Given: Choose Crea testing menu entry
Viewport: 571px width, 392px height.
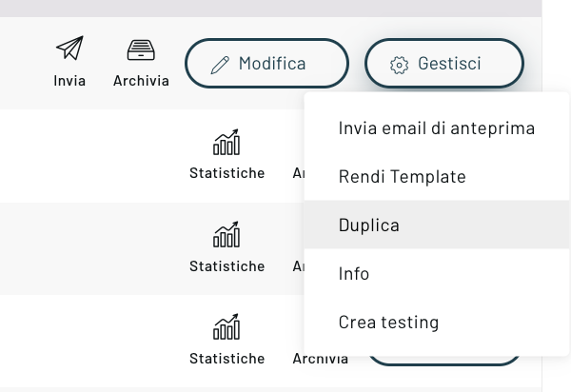Looking at the screenshot, I should pyautogui.click(x=388, y=323).
